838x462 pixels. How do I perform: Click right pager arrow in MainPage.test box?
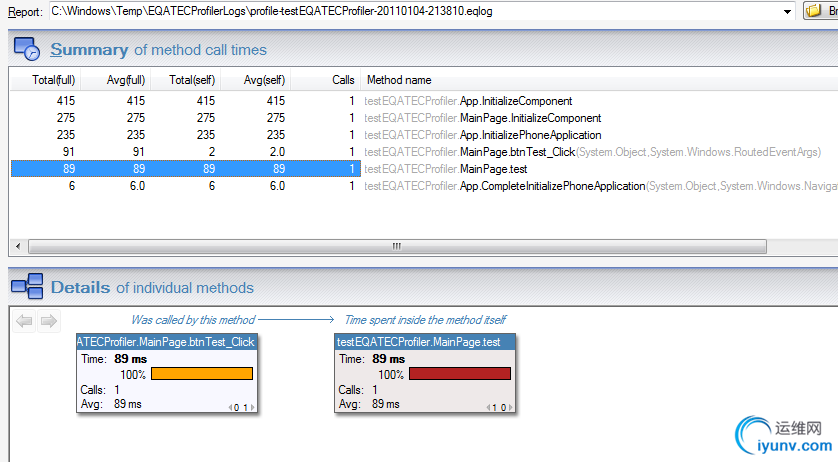[x=510, y=407]
